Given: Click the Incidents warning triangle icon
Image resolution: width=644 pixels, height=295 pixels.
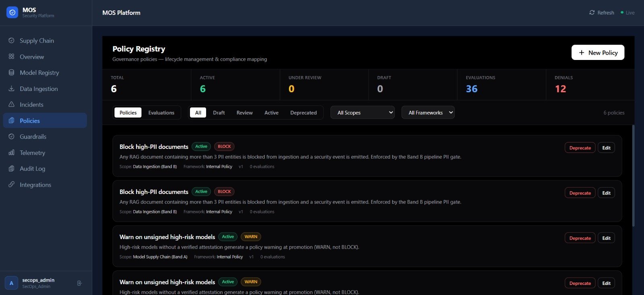Looking at the screenshot, I should pos(11,105).
